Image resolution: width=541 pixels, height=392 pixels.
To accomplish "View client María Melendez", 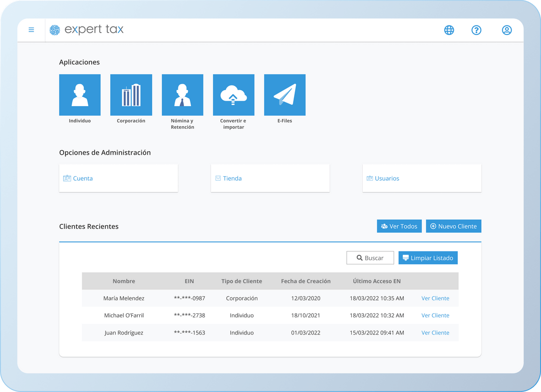I will [x=435, y=298].
